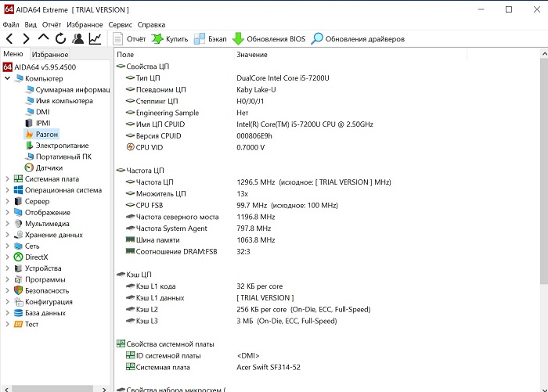548x392 pixels.
Task: Switch to the Меню tab
Action: (13, 54)
